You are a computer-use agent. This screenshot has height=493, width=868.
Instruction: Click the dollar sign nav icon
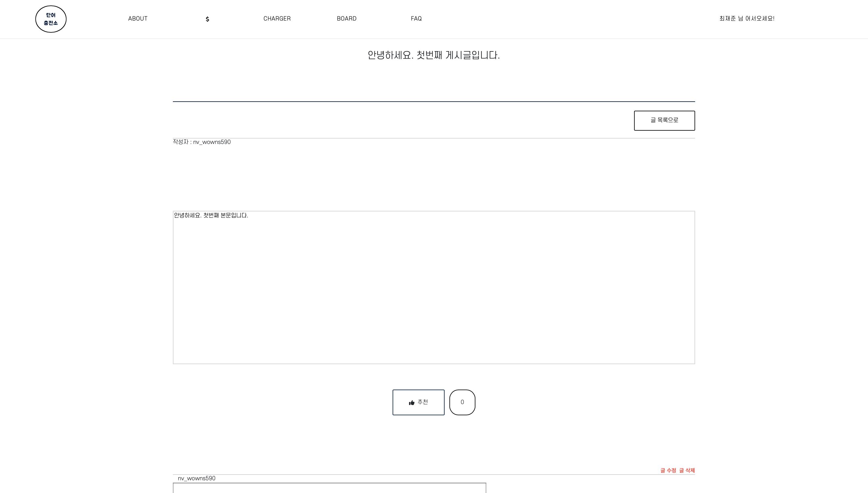click(207, 19)
